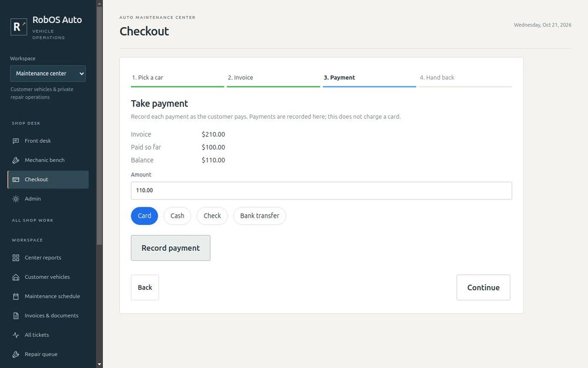Click the Invoices & documents file icon
Image resolution: width=588 pixels, height=368 pixels.
point(16,316)
